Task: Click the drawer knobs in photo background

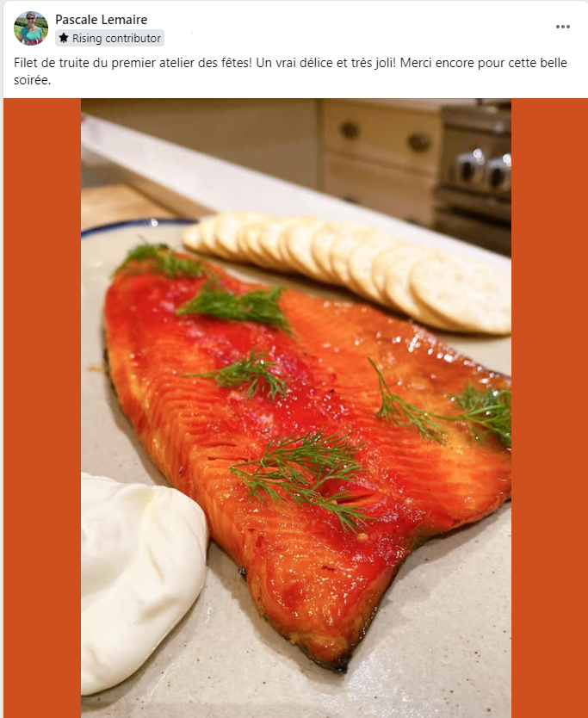Action: coord(384,136)
